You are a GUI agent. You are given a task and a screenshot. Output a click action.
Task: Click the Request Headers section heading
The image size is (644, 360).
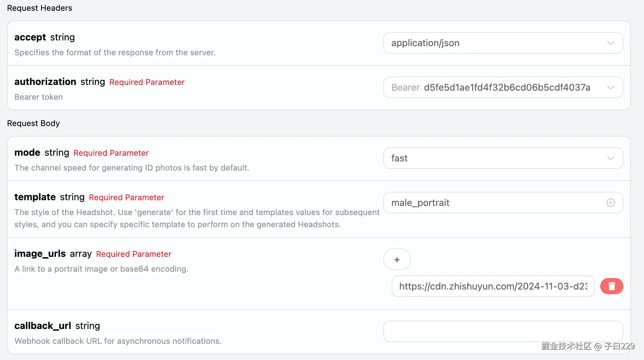click(x=39, y=8)
